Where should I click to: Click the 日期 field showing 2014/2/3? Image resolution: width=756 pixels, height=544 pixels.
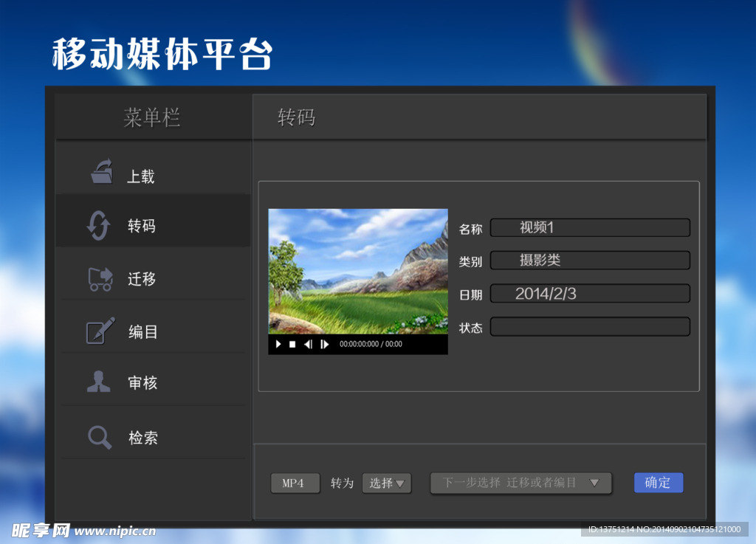tap(590, 294)
